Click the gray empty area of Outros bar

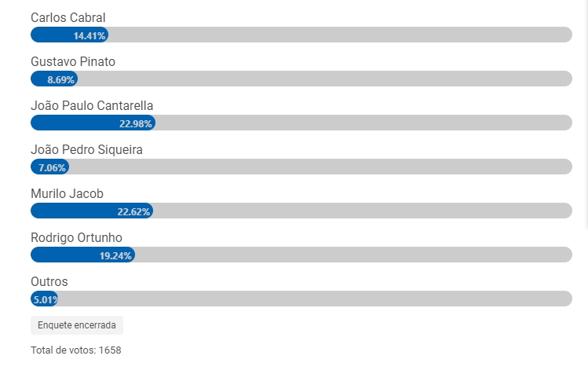(314, 299)
